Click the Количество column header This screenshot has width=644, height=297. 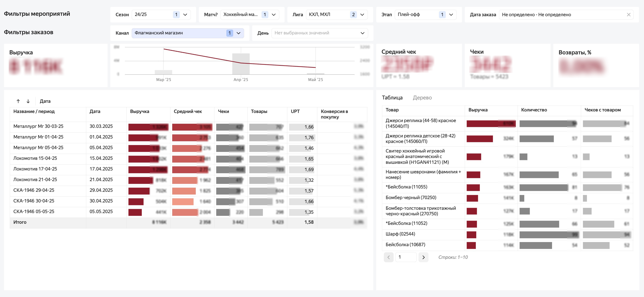point(534,110)
